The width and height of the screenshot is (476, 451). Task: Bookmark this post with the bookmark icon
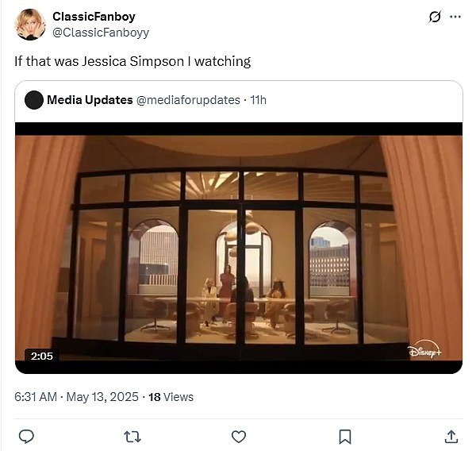coord(345,437)
